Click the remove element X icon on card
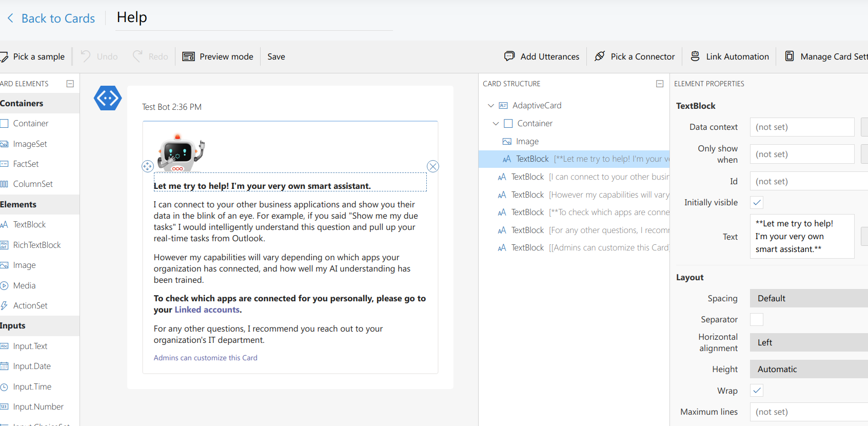 433,166
